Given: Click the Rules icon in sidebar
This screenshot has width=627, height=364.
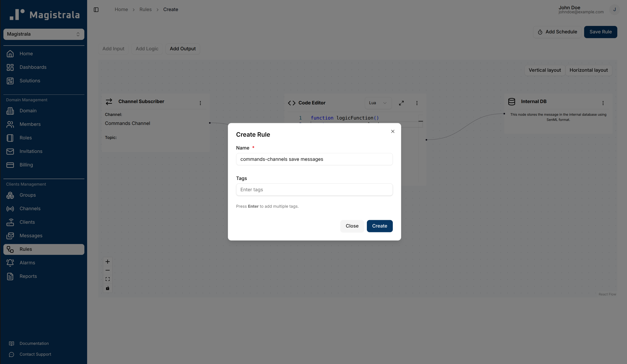Looking at the screenshot, I should point(10,249).
